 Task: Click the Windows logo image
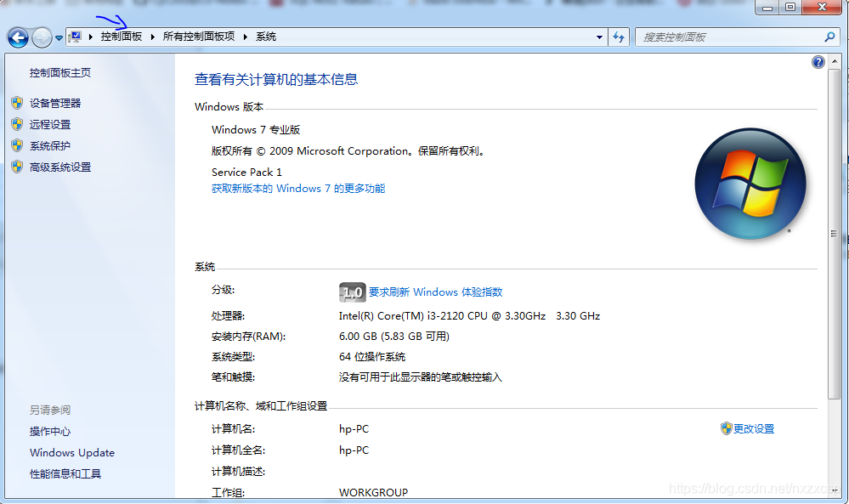(x=750, y=183)
